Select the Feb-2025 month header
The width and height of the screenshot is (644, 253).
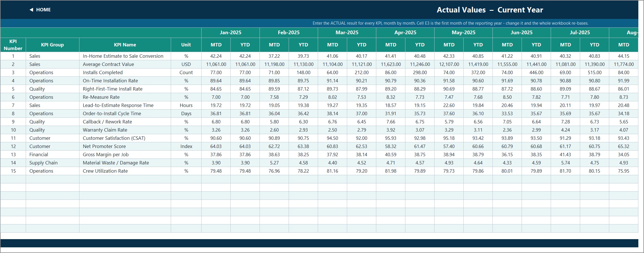[289, 33]
